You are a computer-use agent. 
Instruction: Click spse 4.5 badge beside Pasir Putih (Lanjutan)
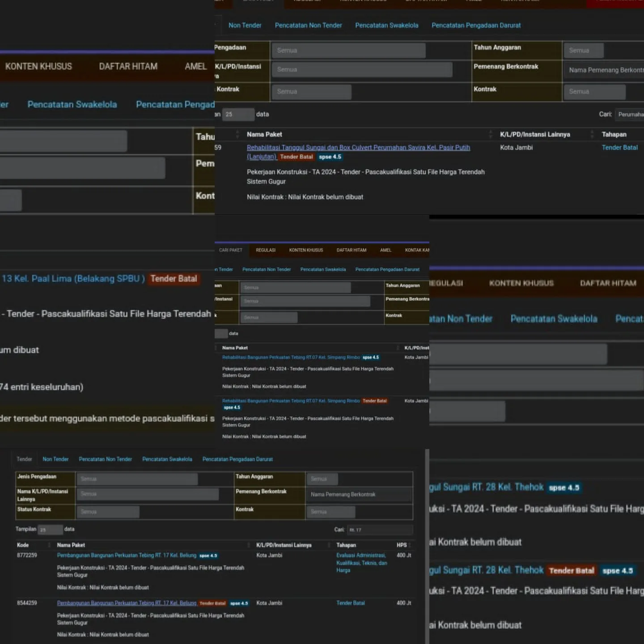[330, 157]
